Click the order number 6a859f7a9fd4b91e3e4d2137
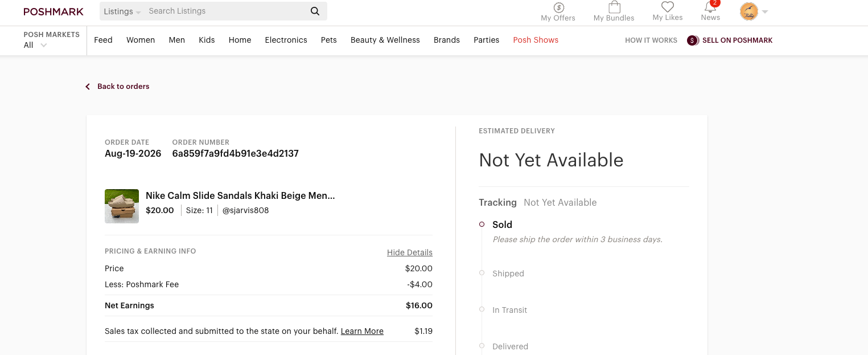This screenshot has height=355, width=868. tap(236, 153)
